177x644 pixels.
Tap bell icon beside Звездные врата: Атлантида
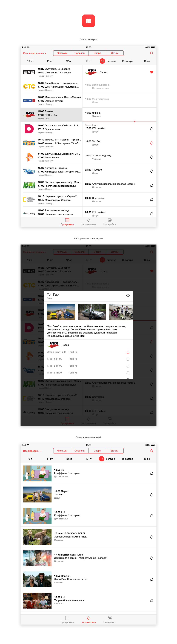pos(152,537)
